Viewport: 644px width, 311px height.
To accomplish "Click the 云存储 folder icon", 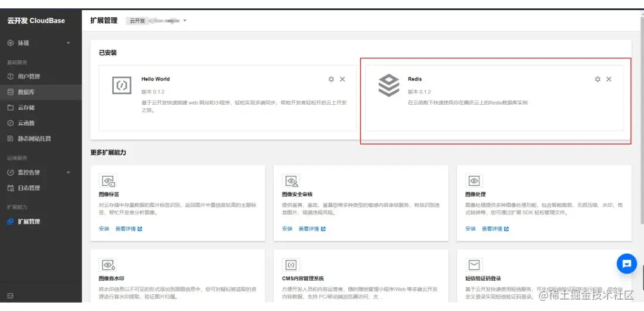I will pyautogui.click(x=11, y=107).
